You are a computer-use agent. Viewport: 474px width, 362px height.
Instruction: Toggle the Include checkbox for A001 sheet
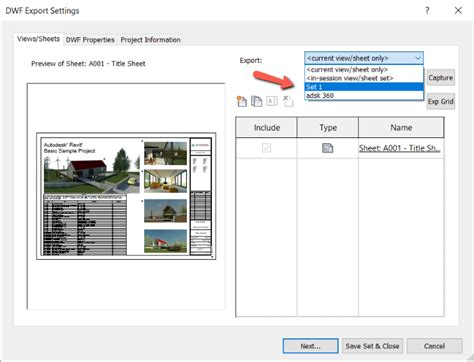tap(266, 148)
